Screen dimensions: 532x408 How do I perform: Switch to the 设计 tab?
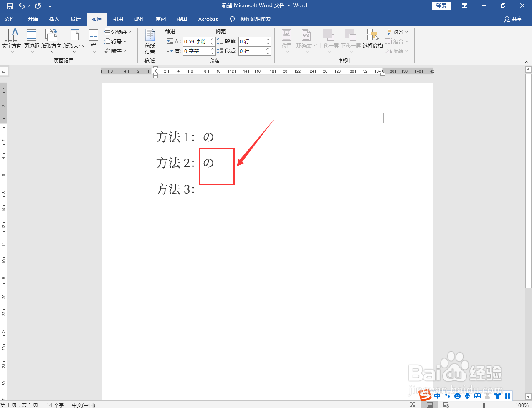(x=76, y=19)
